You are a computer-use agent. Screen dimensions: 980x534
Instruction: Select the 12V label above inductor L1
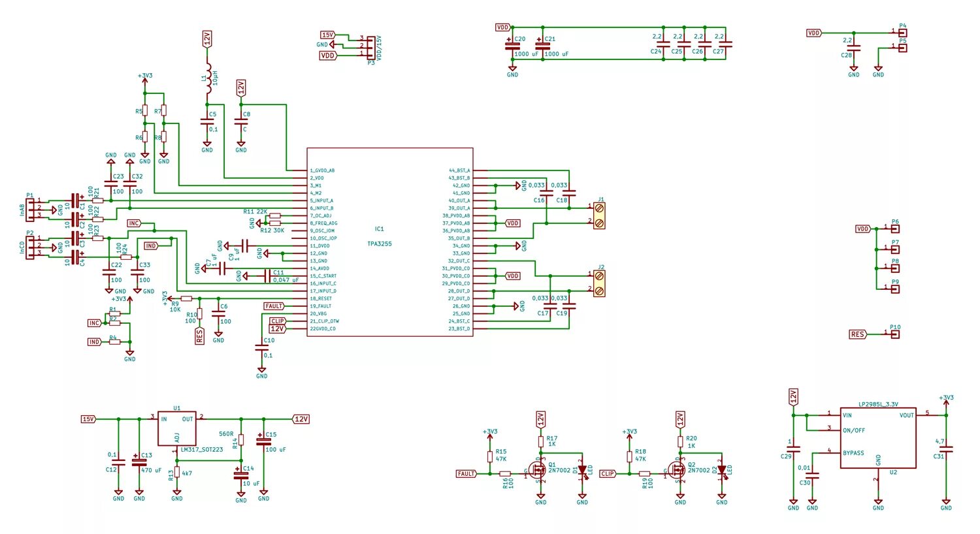click(207, 39)
